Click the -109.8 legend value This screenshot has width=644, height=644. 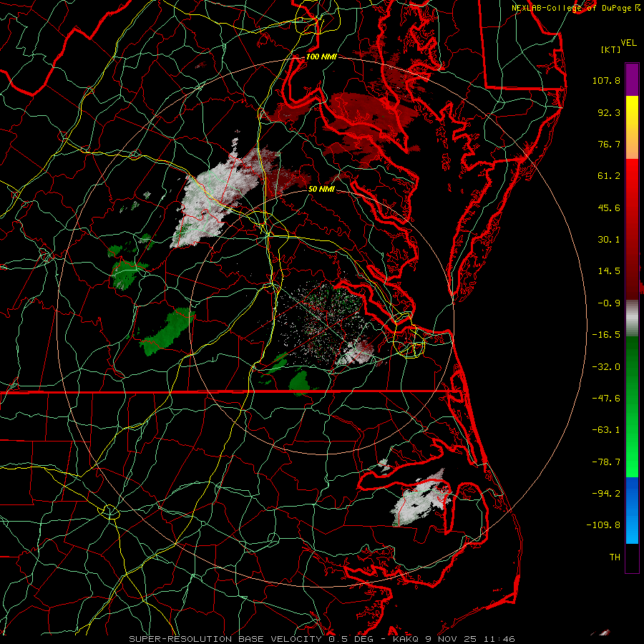[603, 525]
